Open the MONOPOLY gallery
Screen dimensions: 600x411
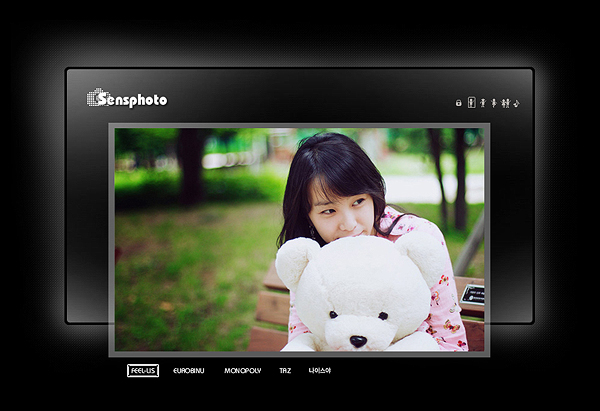(x=242, y=370)
